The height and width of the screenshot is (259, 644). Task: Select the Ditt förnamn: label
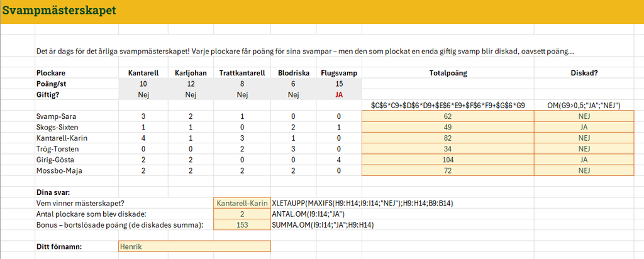click(59, 246)
